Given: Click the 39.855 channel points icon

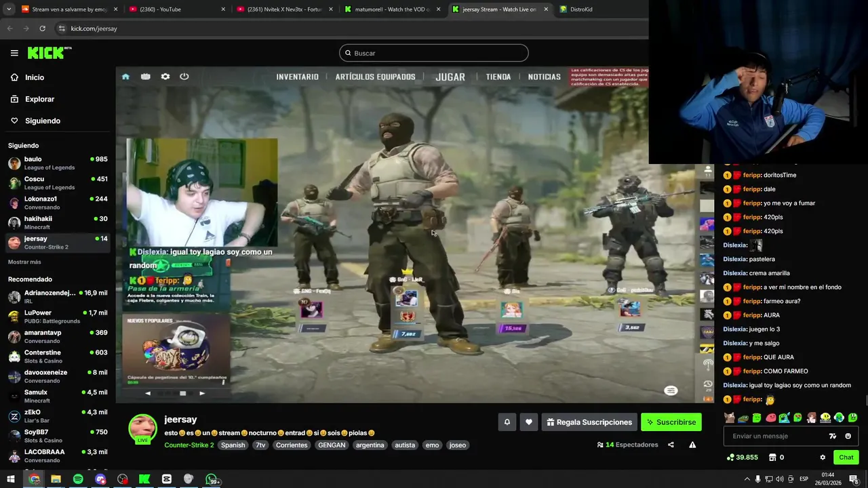Looking at the screenshot, I should 731,457.
